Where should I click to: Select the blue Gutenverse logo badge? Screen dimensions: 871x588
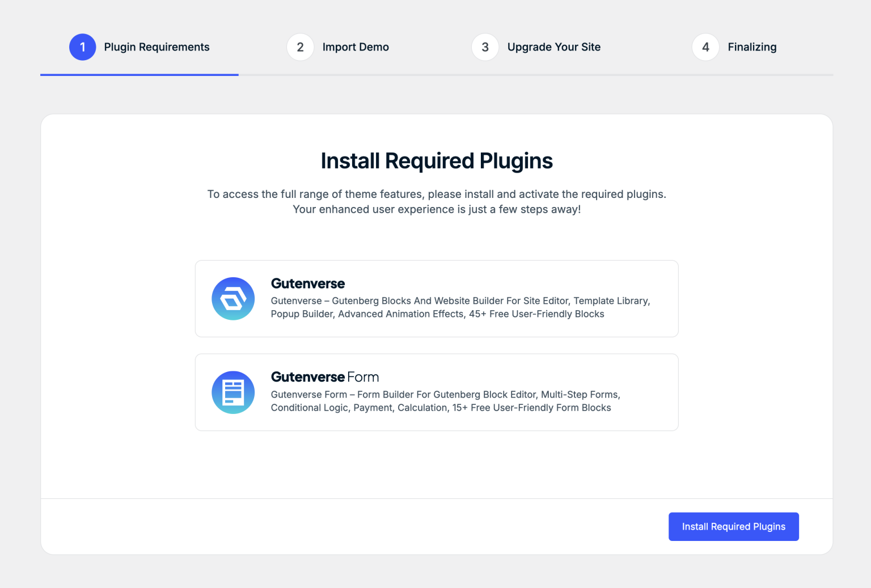(232, 298)
